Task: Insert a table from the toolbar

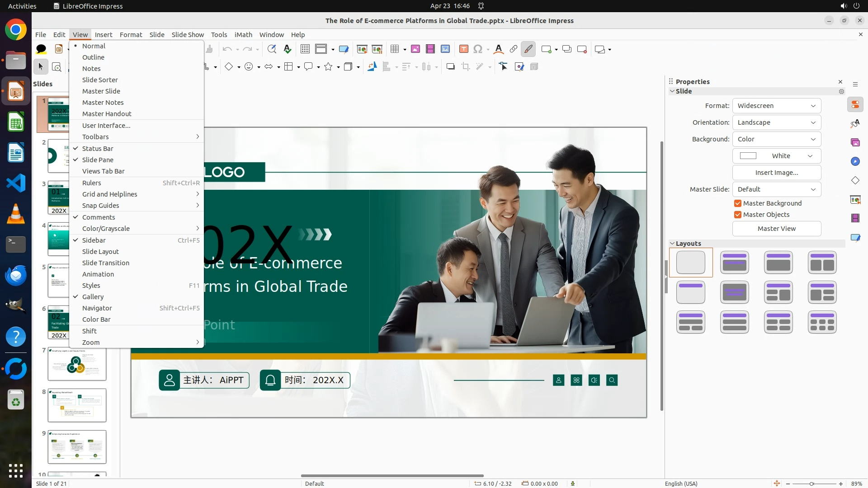Action: [395, 49]
